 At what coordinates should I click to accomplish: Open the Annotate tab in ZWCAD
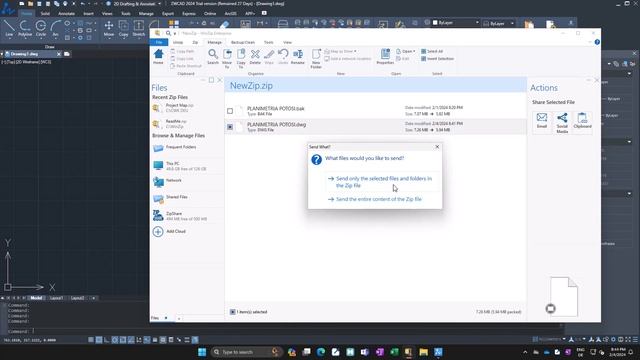66,13
